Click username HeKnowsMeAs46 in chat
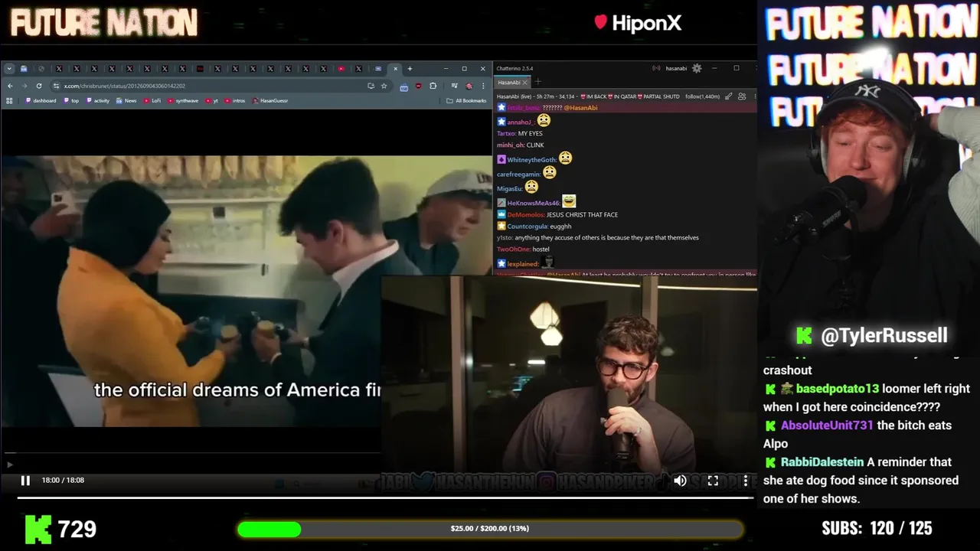Image resolution: width=980 pixels, height=551 pixels. [x=533, y=204]
